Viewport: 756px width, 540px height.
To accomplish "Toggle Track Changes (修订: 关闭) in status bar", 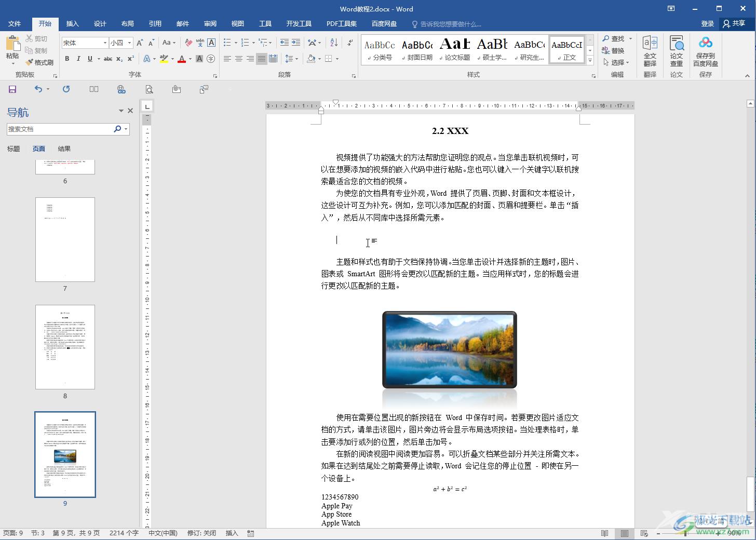I will point(201,533).
